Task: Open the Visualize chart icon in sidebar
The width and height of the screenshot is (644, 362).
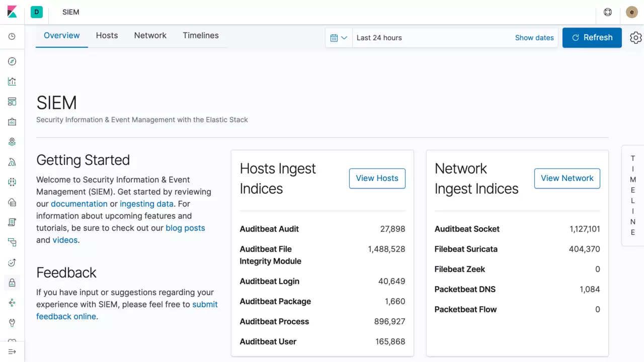Action: [x=12, y=81]
